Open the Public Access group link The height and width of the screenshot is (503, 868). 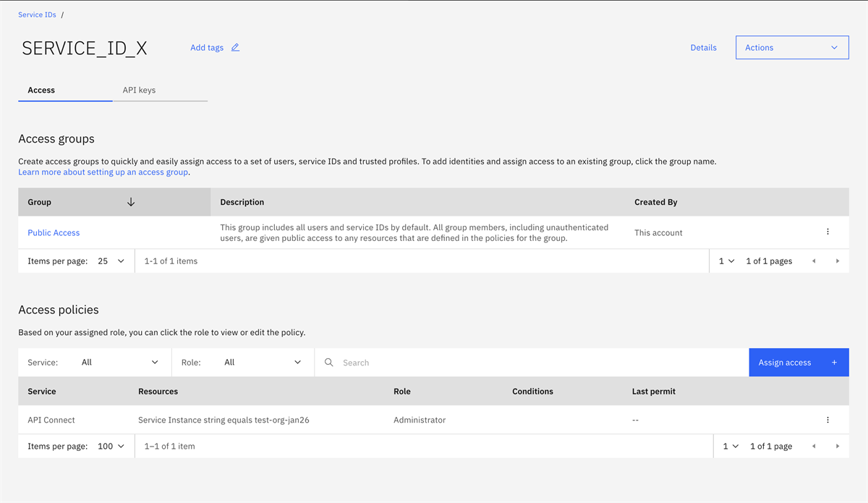[54, 233]
